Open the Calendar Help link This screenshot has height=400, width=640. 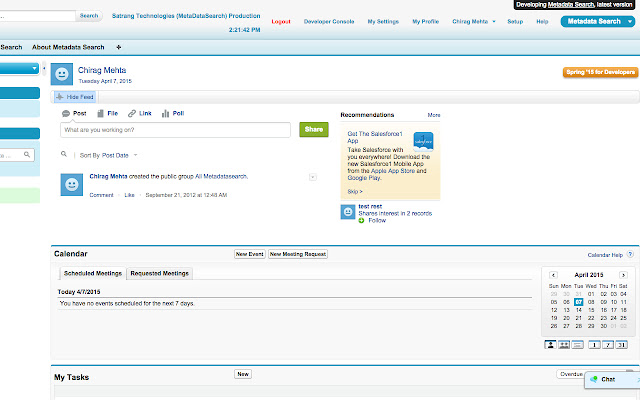click(x=605, y=255)
